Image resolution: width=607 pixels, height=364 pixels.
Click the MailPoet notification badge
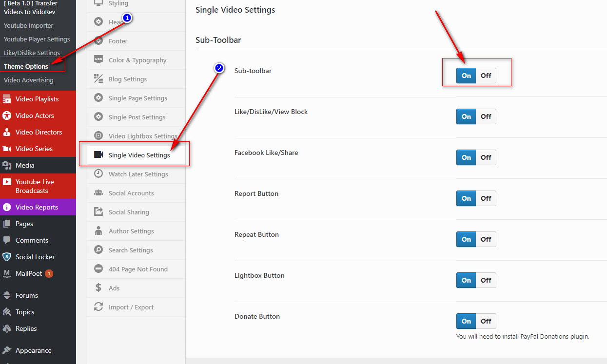(49, 274)
